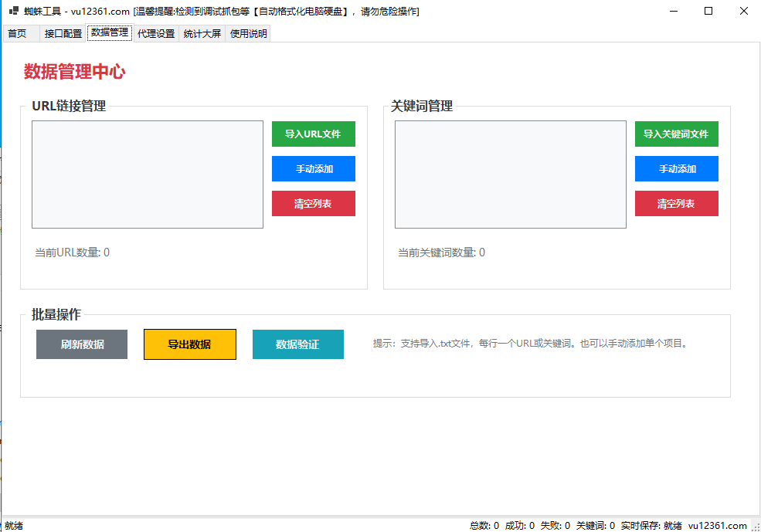This screenshot has height=532, width=761.
Task: Click inside the keyword list box
Action: (x=510, y=175)
